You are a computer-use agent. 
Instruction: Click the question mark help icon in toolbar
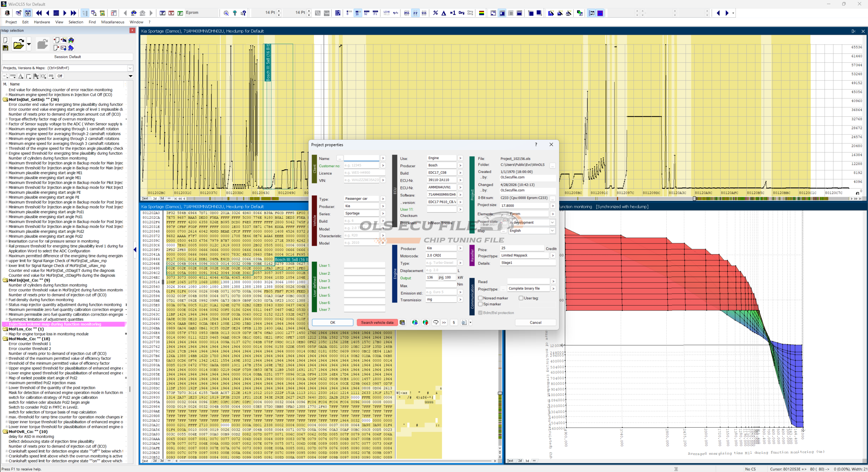(235, 13)
